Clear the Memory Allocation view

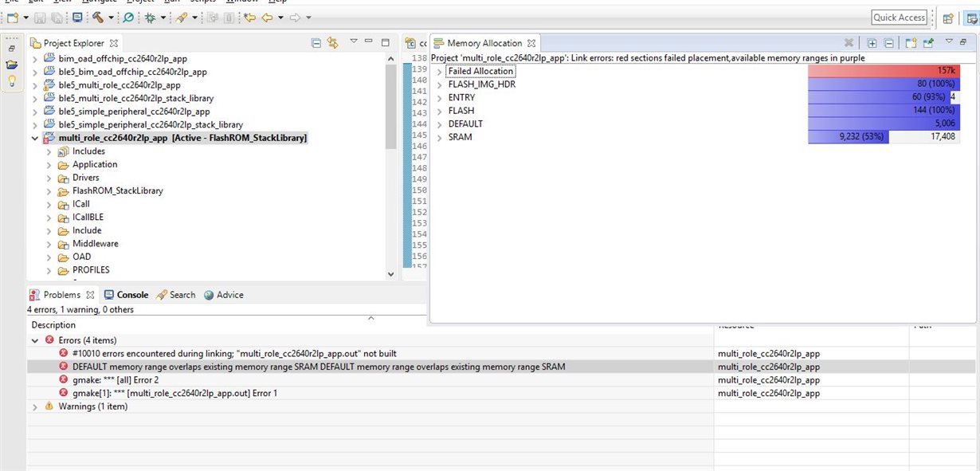(x=849, y=42)
